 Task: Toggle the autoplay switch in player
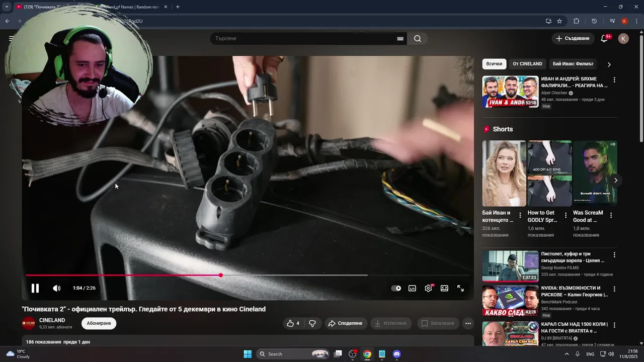(396, 288)
